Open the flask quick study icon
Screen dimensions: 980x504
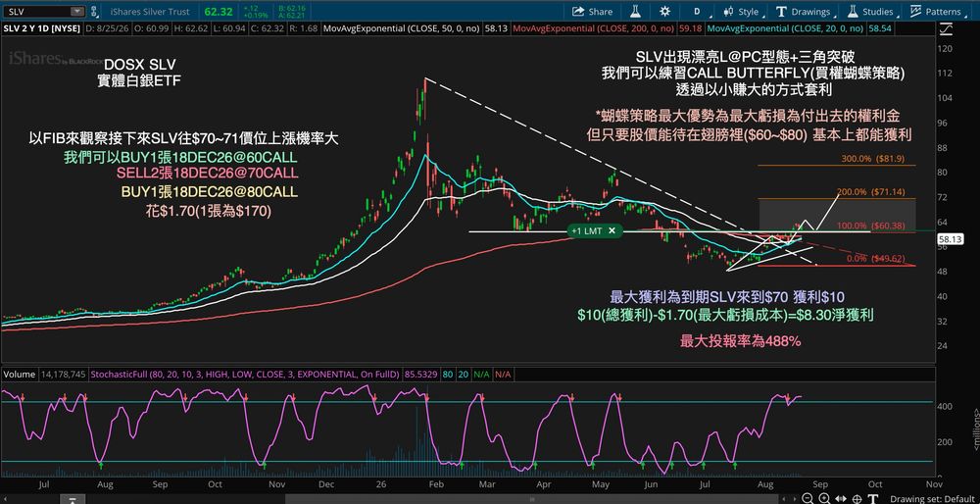(635, 11)
